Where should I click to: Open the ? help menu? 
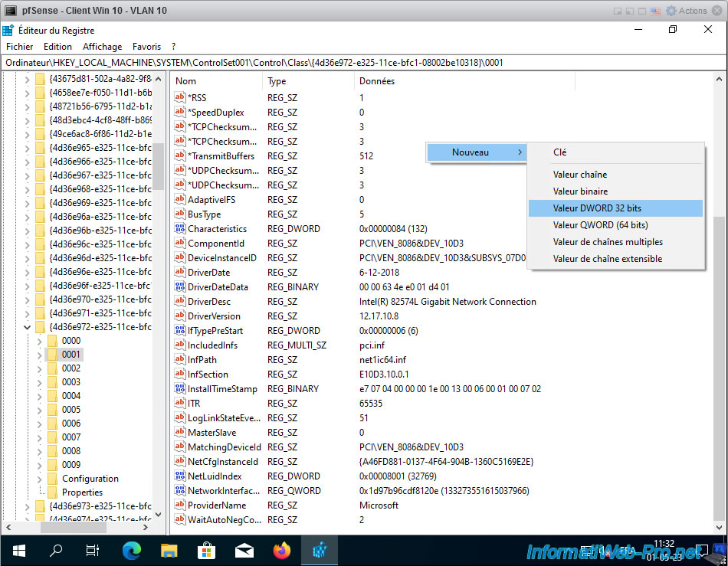tap(174, 47)
